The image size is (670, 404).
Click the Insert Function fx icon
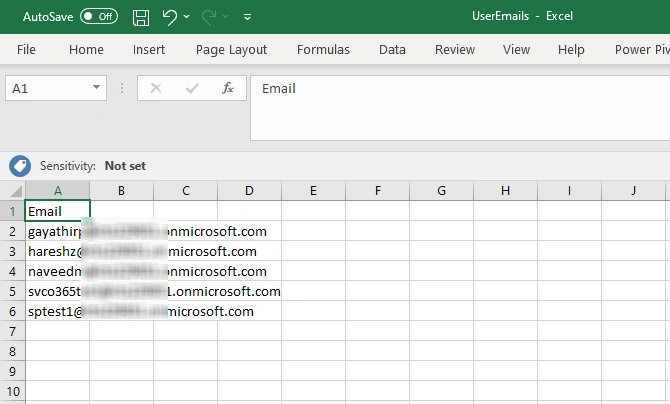228,88
